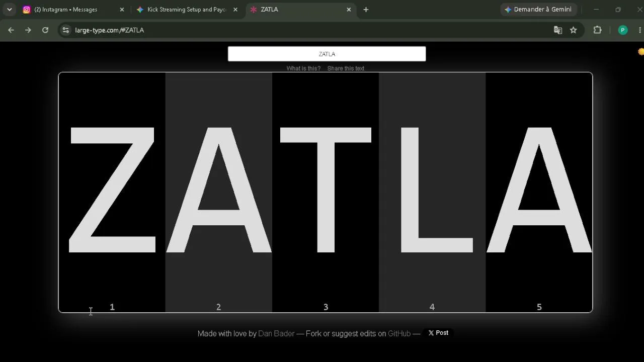Select the ZATLA browser tab
Viewport: 644px width, 362px height.
300,10
